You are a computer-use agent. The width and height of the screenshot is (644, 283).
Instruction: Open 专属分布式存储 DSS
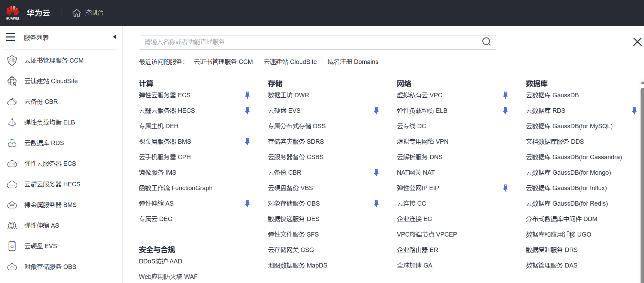(297, 126)
